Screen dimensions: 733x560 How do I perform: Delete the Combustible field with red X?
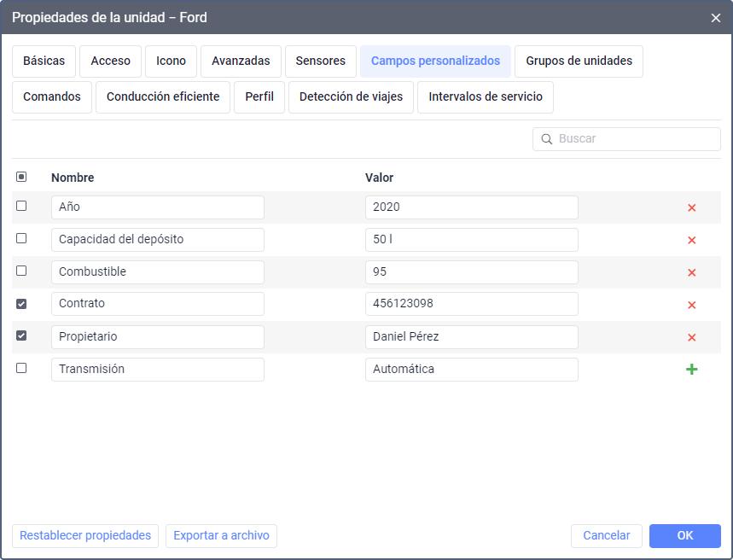(x=691, y=272)
